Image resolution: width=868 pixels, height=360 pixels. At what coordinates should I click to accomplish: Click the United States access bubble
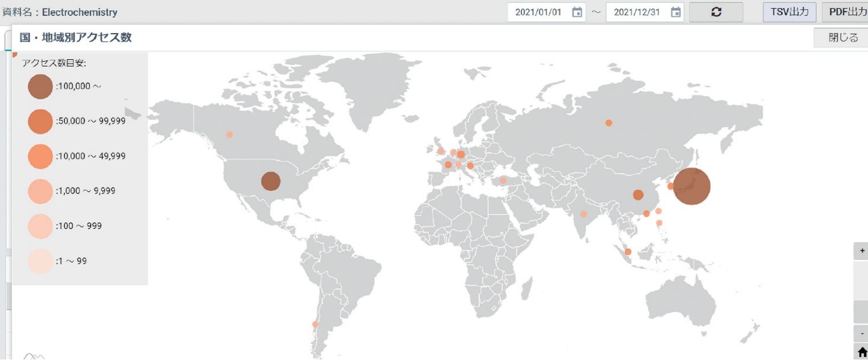271,182
